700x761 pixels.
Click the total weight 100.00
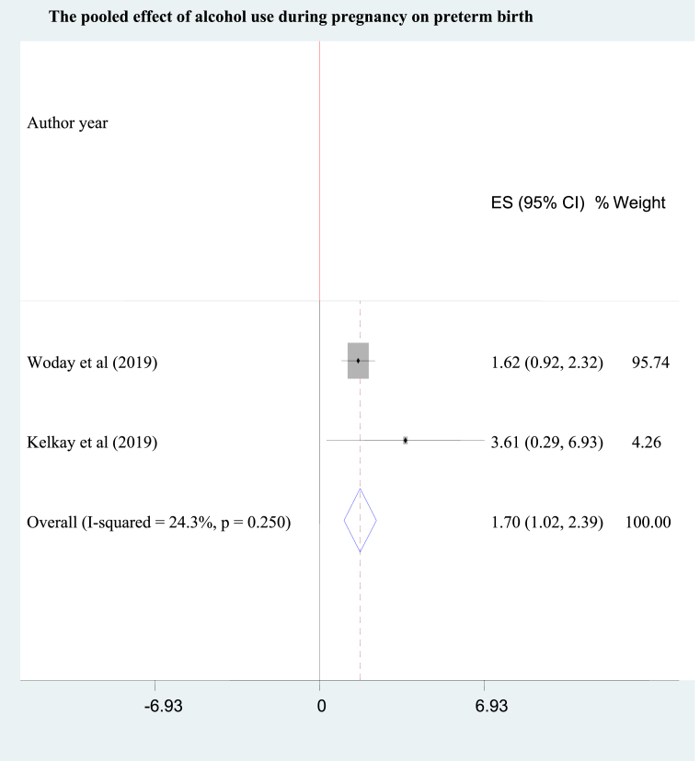(x=648, y=523)
